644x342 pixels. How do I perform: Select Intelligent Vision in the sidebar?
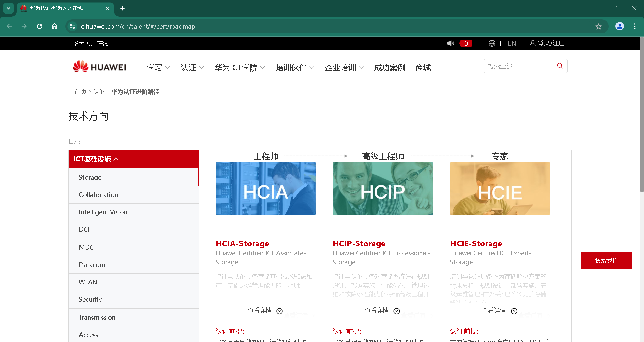134,212
